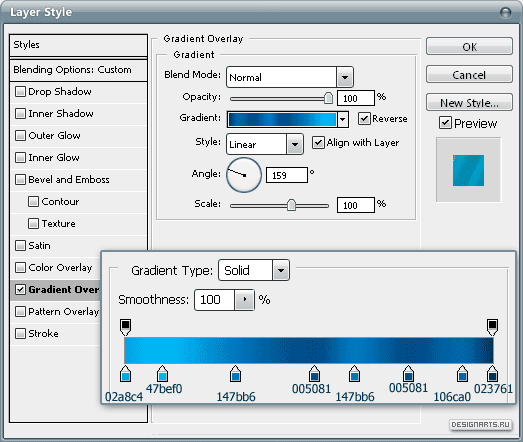Enable the Stroke checkbox
The width and height of the screenshot is (523, 442).
pos(20,334)
